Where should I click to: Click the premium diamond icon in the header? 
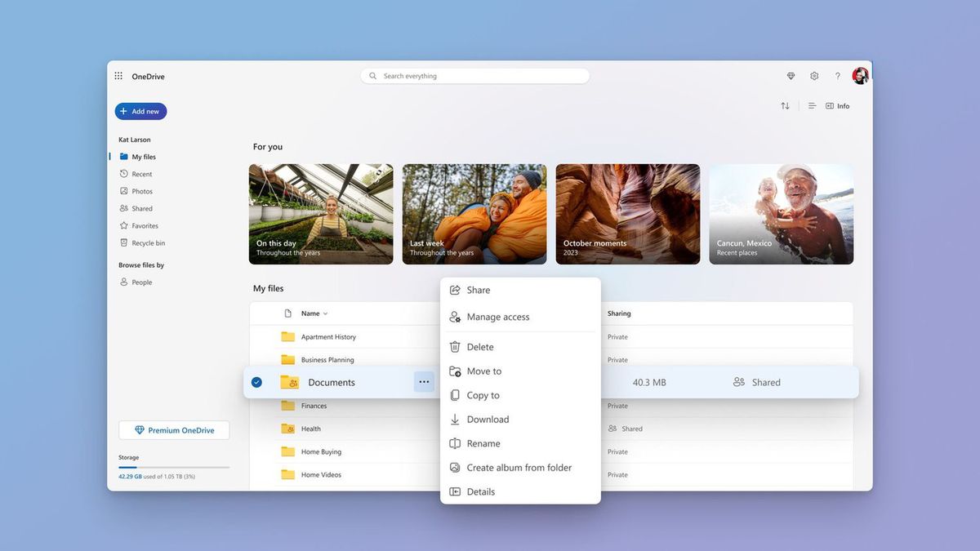coord(790,75)
